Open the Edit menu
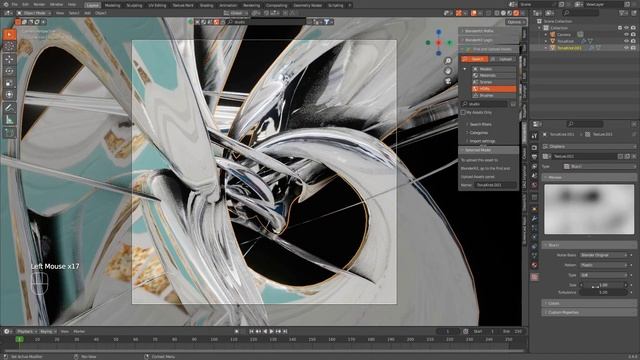Image resolution: width=640 pixels, height=360 pixels. tap(25, 4)
